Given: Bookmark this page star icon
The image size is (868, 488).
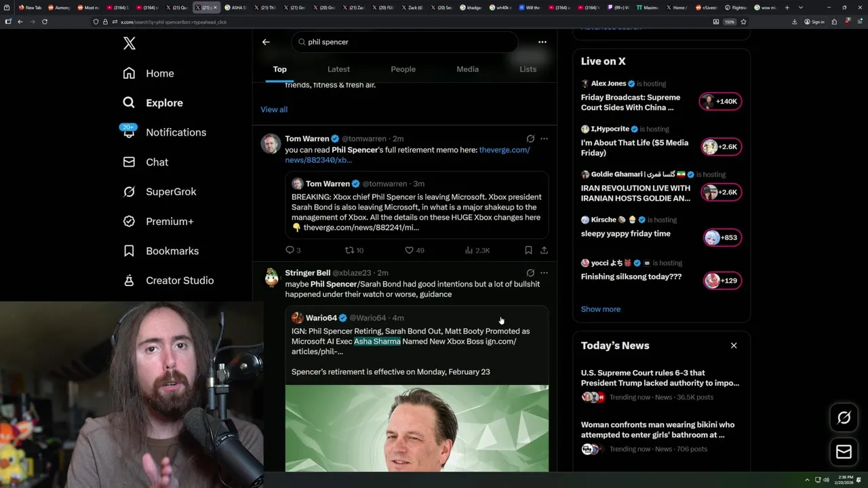Looking at the screenshot, I should coord(743,22).
